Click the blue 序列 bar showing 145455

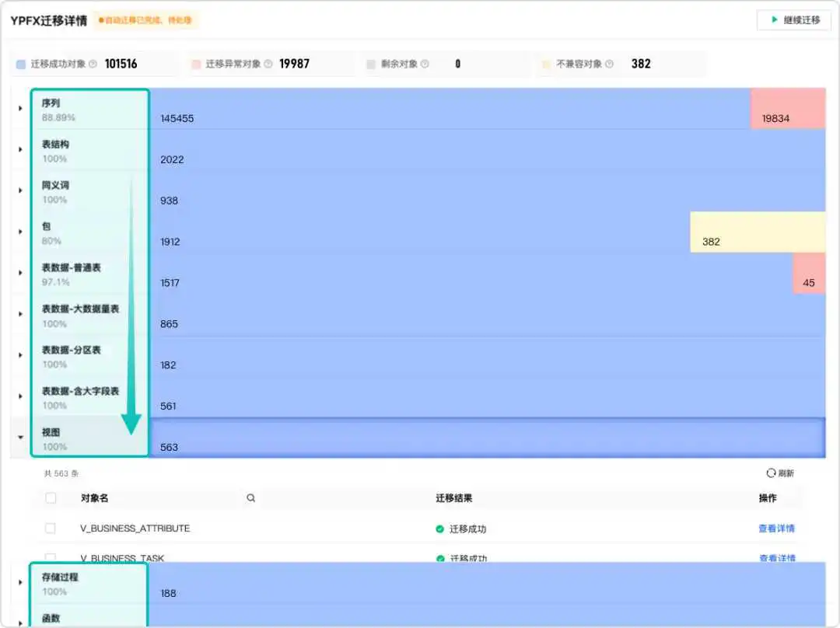[450, 109]
